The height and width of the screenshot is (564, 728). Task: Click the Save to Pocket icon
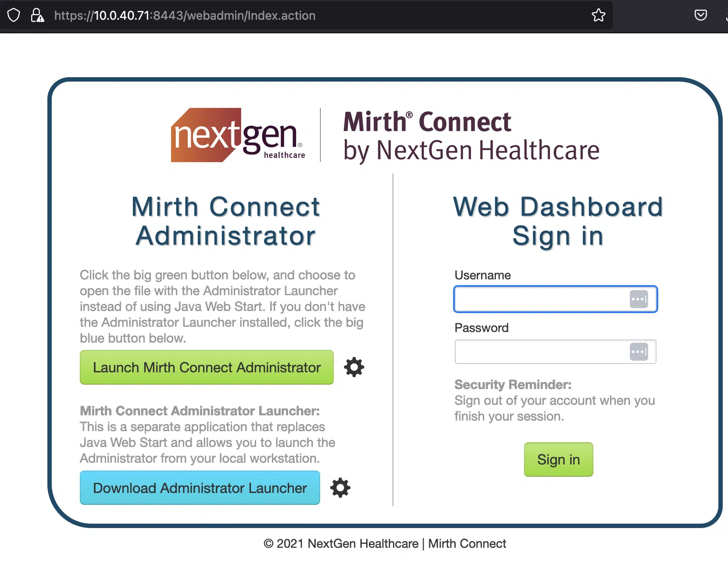point(701,15)
